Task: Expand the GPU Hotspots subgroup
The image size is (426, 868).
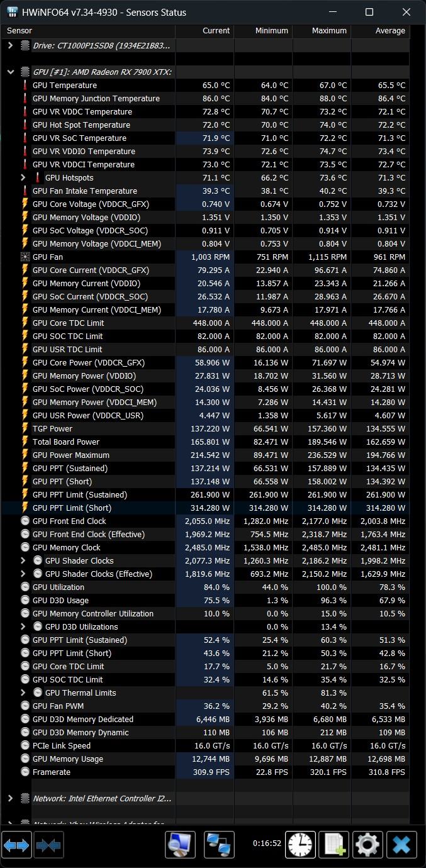Action: 23,177
